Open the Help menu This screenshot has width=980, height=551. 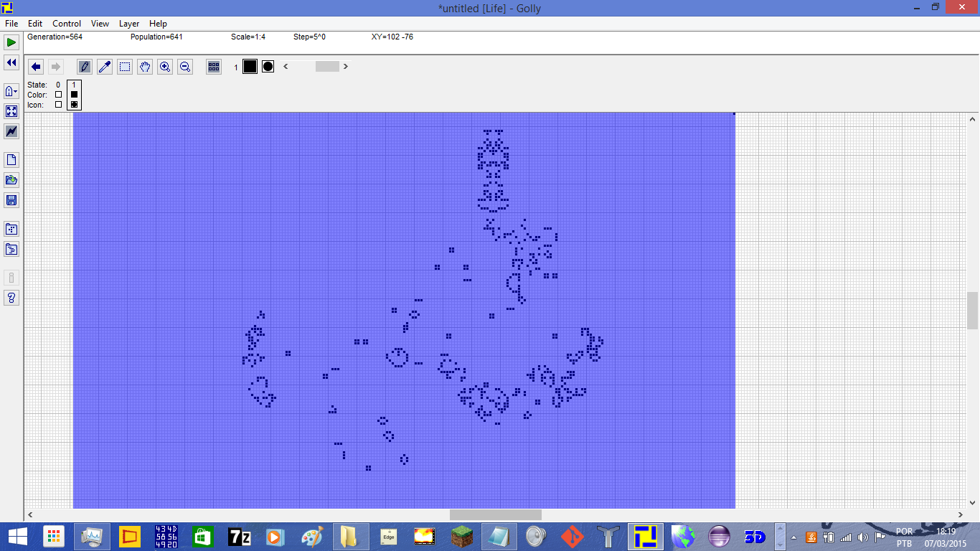click(158, 24)
